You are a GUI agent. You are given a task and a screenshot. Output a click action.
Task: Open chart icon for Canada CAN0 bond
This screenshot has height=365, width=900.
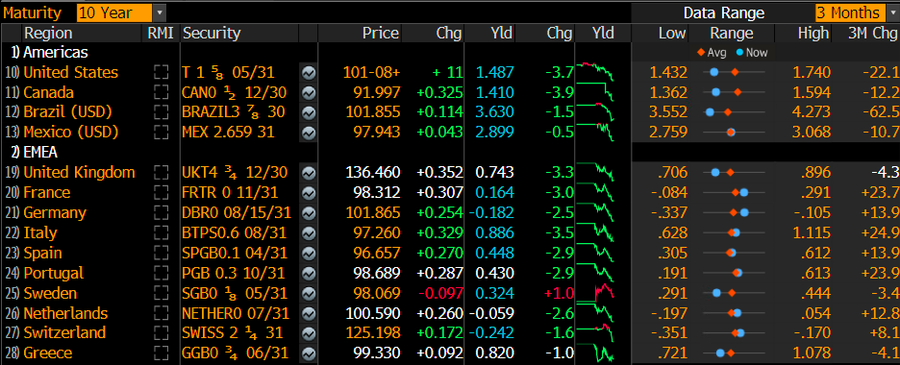309,93
